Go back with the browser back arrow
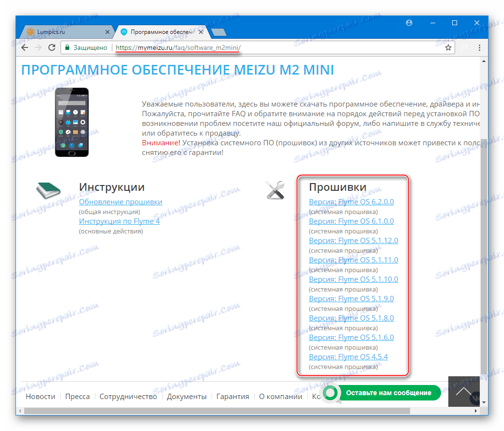This screenshot has width=504, height=431. point(25,47)
